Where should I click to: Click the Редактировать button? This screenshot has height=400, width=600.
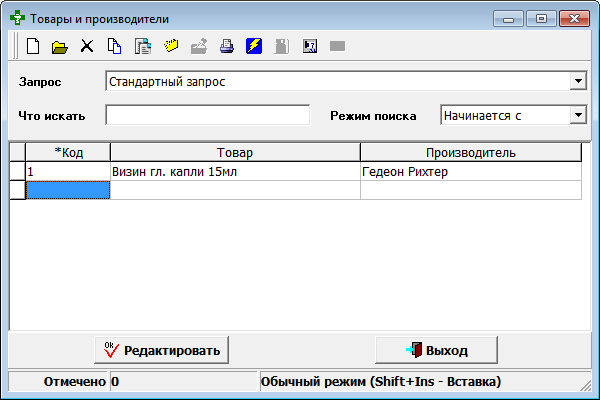coord(161,350)
